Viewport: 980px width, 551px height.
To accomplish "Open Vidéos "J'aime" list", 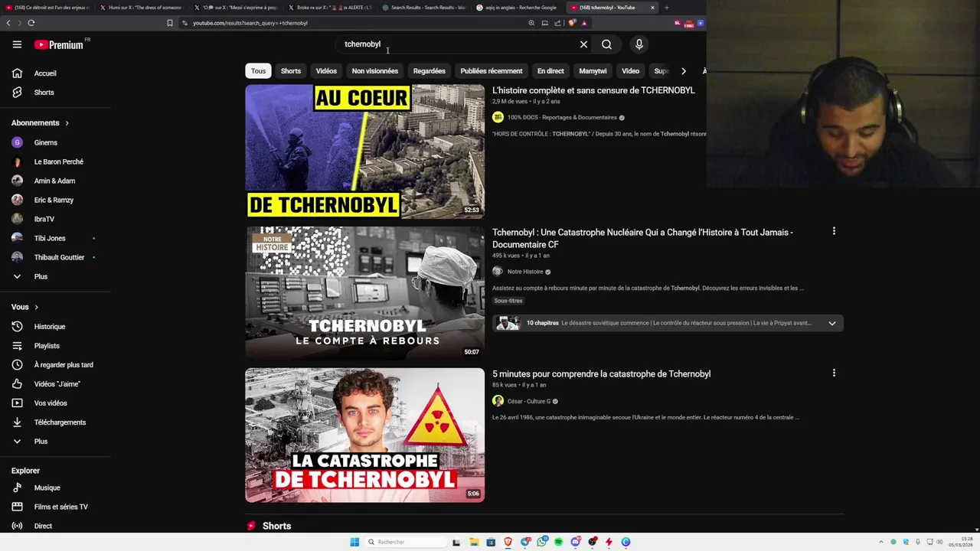I will pos(55,384).
